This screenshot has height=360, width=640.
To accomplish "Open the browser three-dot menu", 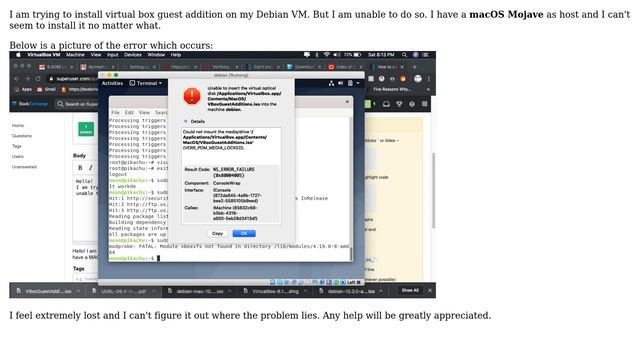I will pyautogui.click(x=429, y=79).
